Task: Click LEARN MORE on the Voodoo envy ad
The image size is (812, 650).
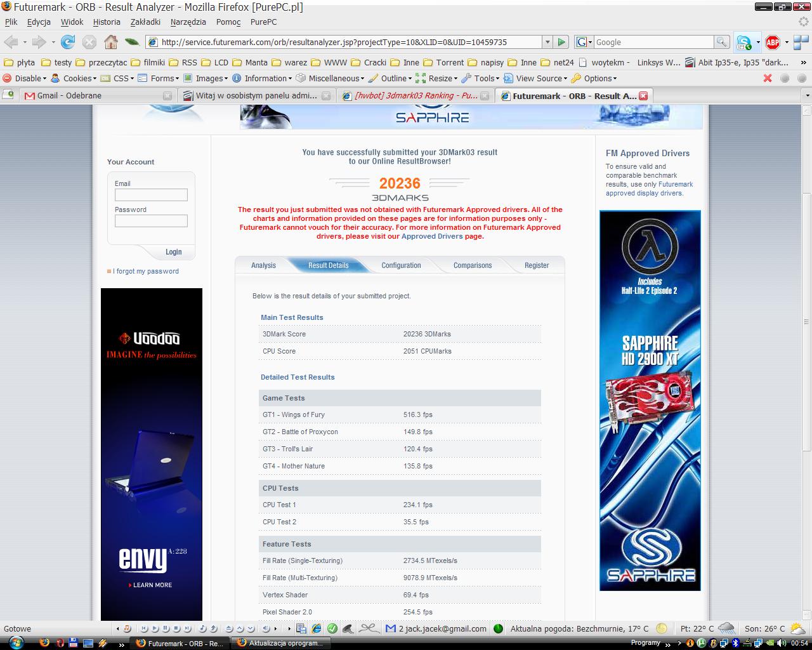Action: point(151,585)
